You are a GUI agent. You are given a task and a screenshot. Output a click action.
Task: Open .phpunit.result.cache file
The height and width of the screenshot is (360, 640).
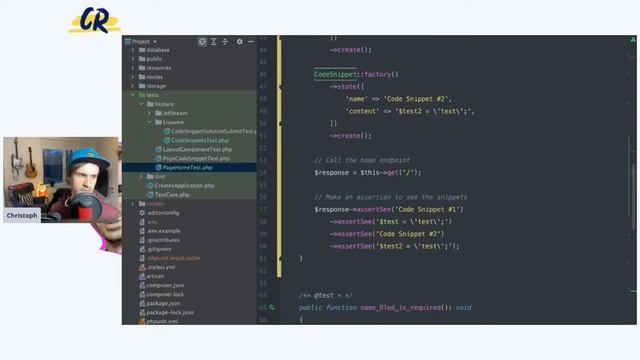coord(169,258)
